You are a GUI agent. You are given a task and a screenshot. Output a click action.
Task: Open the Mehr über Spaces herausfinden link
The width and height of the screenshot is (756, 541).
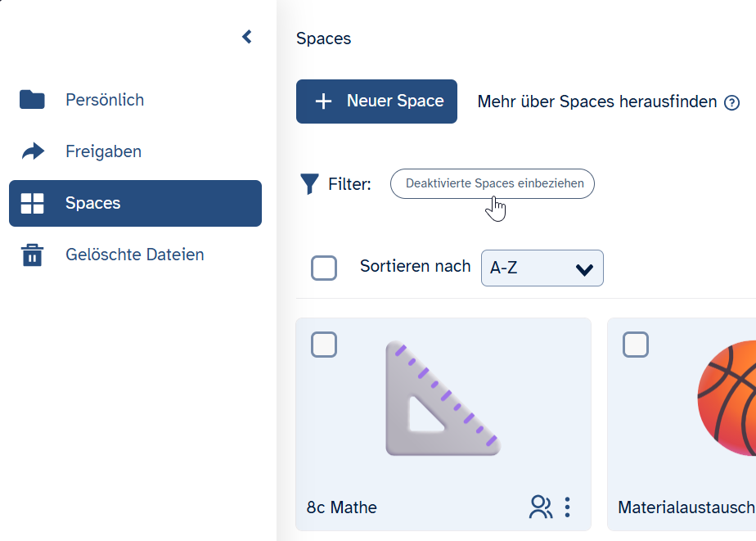click(597, 101)
